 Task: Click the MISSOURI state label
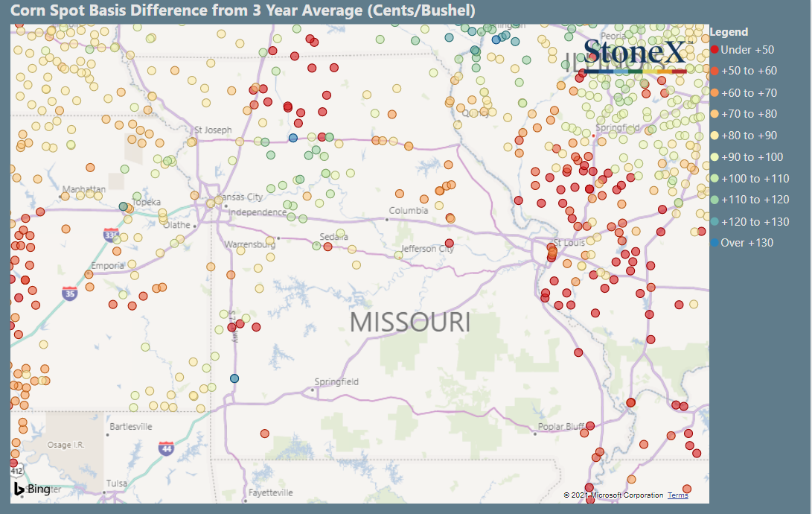(x=410, y=323)
